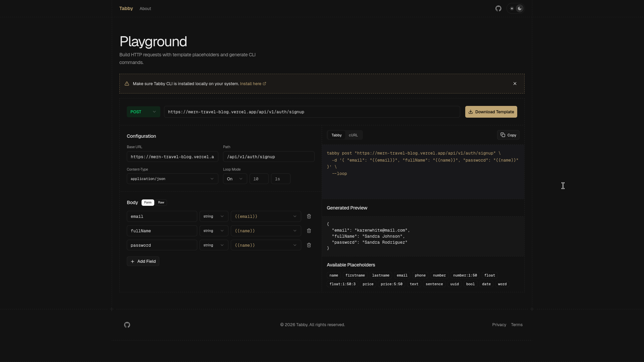The width and height of the screenshot is (644, 362).
Task: Open GitHub icon in top navigation
Action: 498,9
